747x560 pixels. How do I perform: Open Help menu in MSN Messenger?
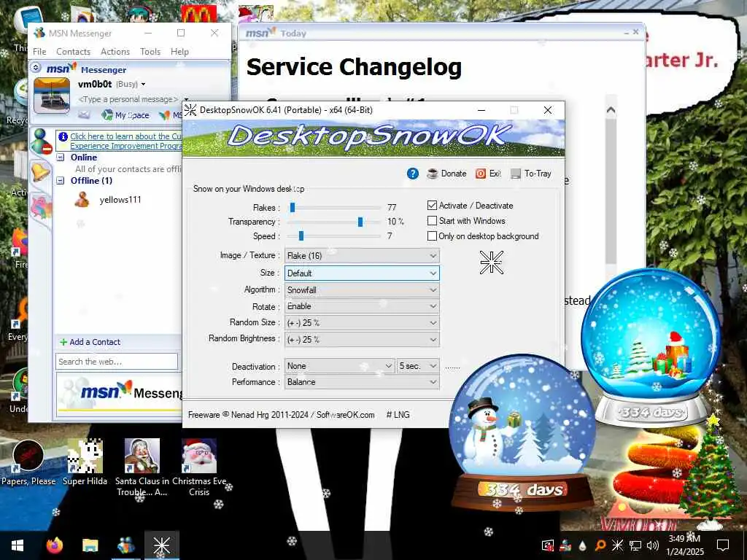(x=179, y=52)
